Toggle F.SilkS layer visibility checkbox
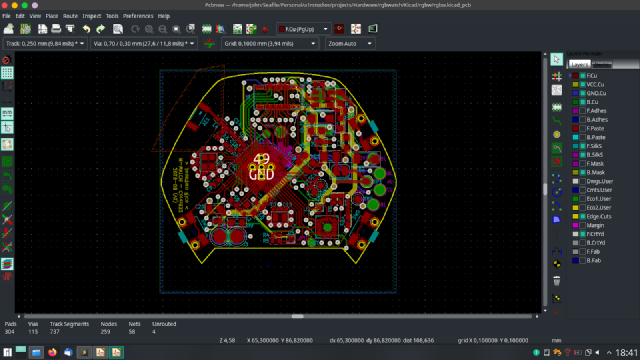Image resolution: width=640 pixels, height=360 pixels. click(583, 146)
